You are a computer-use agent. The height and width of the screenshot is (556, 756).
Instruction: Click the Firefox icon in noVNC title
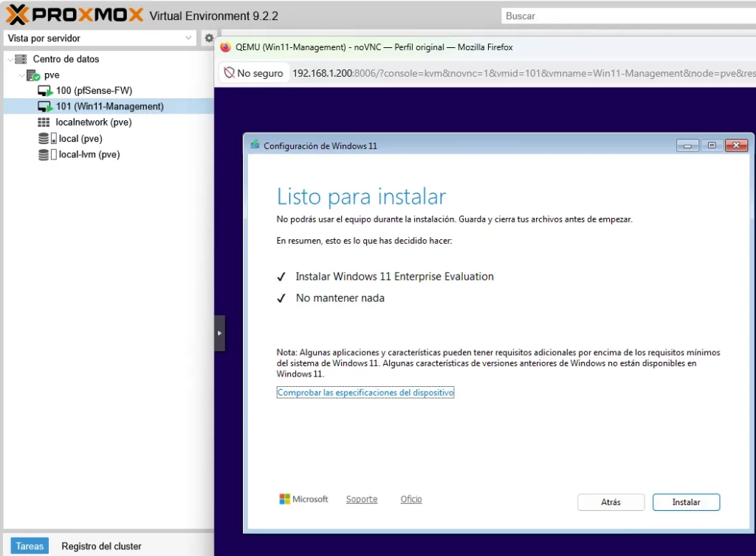(x=225, y=47)
